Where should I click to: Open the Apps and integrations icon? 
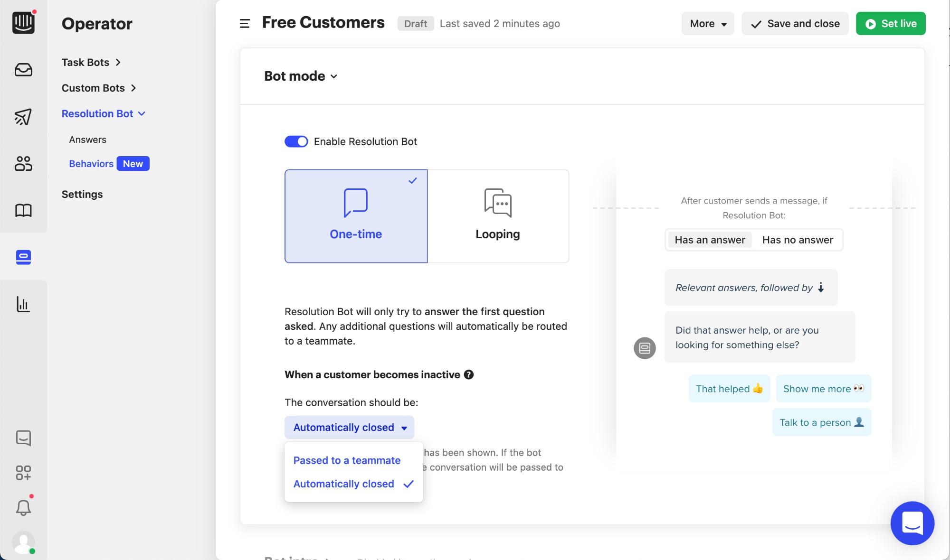click(x=23, y=473)
